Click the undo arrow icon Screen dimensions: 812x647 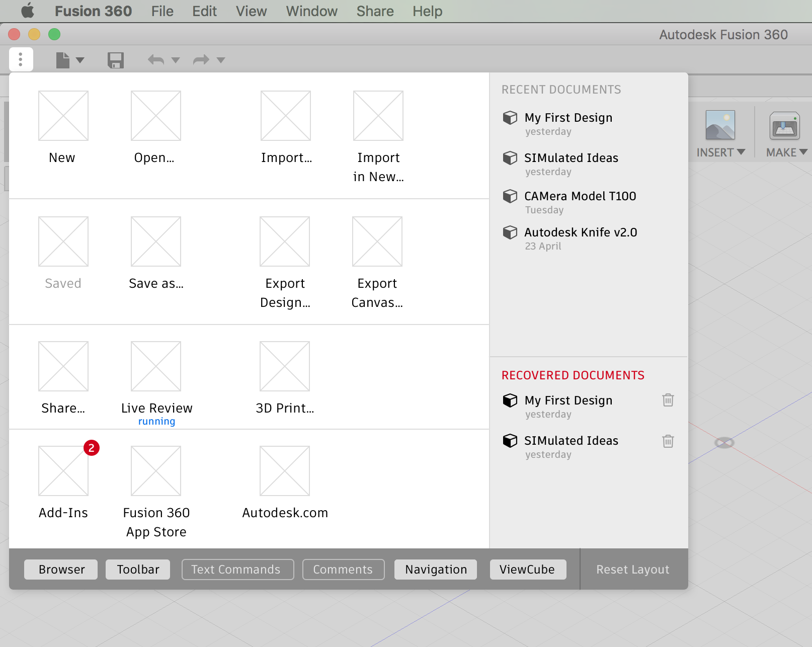[156, 60]
